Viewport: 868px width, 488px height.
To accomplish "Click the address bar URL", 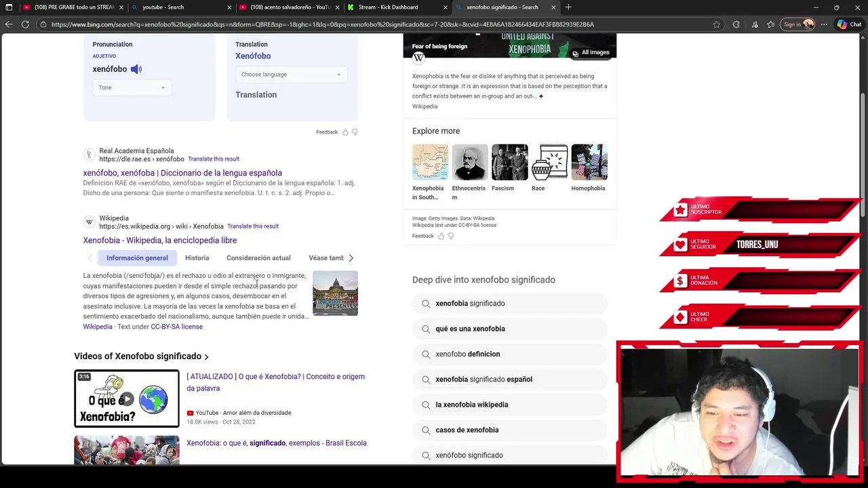I will pos(322,24).
